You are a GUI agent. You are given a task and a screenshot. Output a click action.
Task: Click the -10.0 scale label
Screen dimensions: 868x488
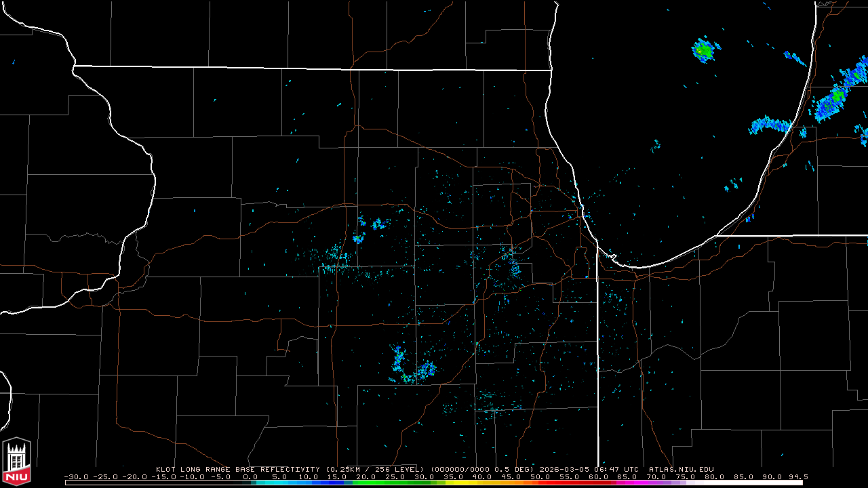pyautogui.click(x=193, y=476)
